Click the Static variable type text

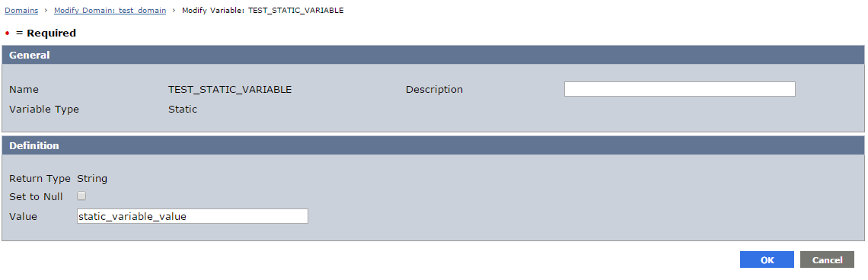coord(183,110)
